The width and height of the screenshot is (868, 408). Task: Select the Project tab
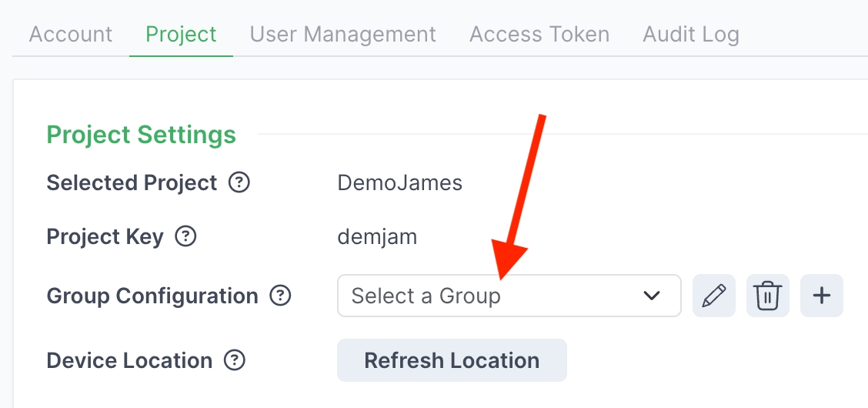click(x=181, y=35)
